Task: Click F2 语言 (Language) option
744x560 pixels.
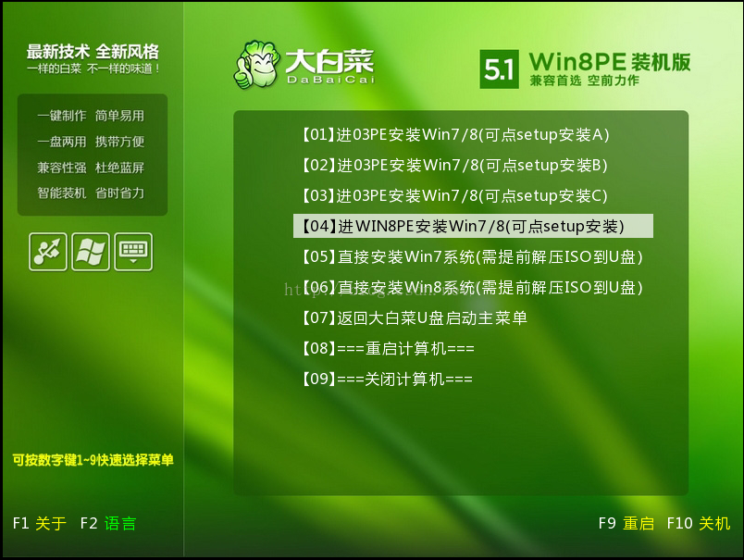Action: click(108, 524)
